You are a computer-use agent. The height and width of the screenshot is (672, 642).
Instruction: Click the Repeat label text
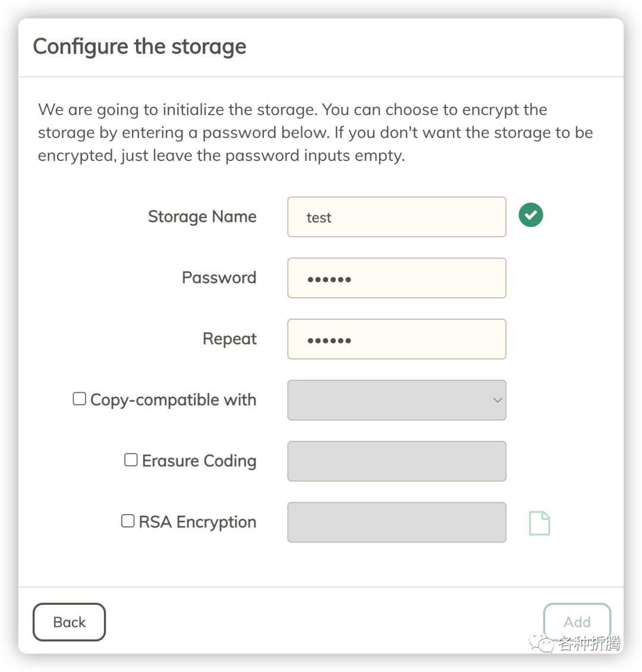(x=229, y=339)
